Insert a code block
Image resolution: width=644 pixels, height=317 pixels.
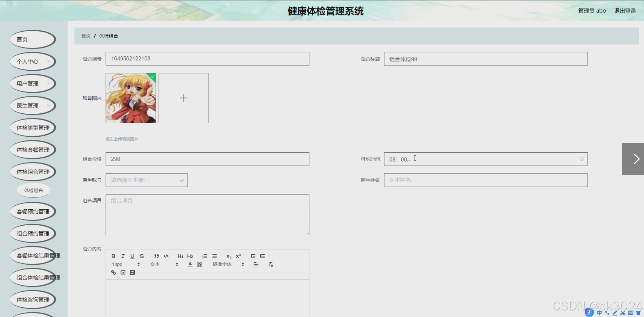pos(166,256)
